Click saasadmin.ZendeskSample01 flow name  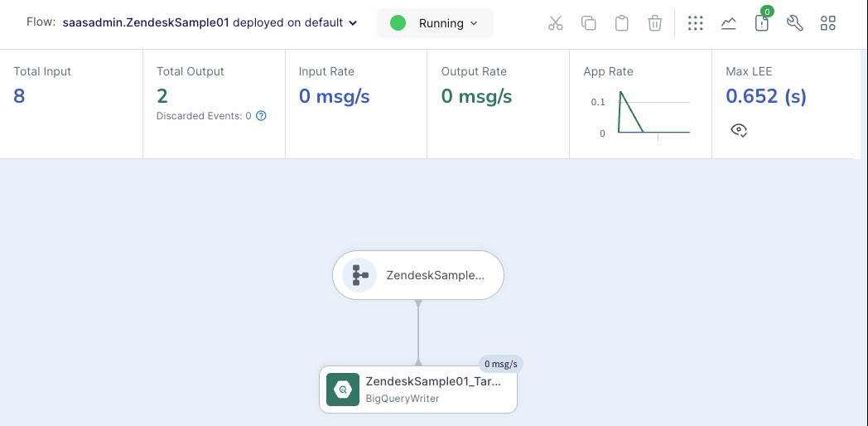pos(147,23)
